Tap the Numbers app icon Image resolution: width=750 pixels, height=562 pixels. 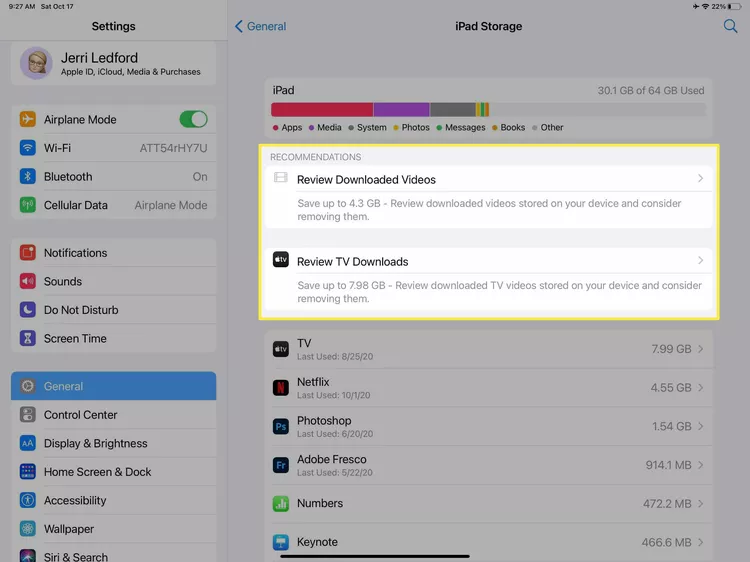pyautogui.click(x=281, y=504)
